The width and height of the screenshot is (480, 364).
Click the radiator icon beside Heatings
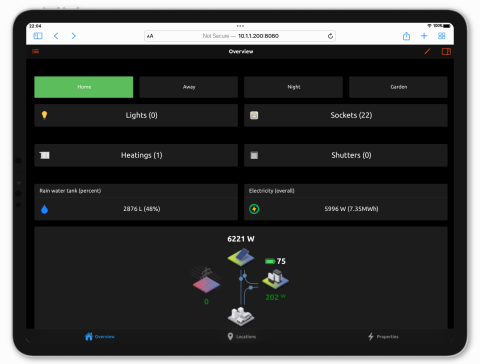(45, 155)
